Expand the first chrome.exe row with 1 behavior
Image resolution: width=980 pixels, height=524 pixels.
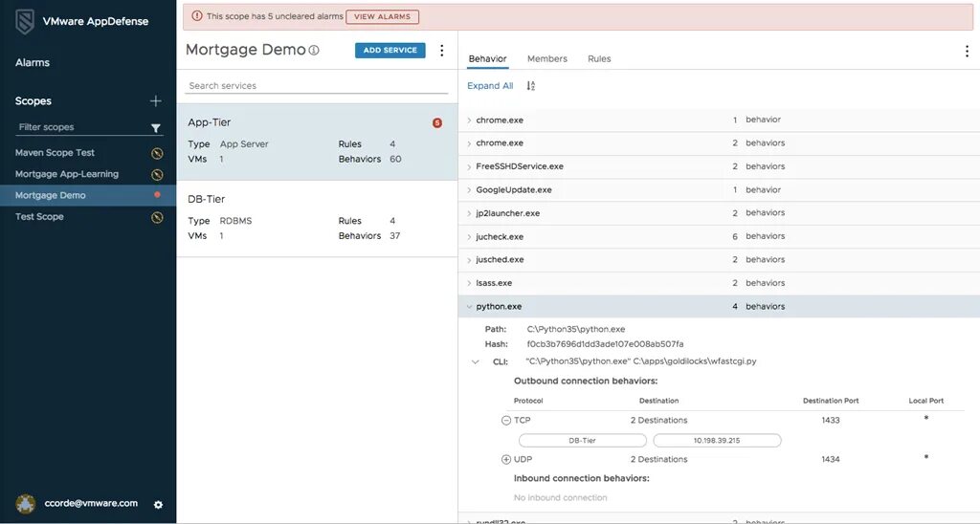[469, 120]
